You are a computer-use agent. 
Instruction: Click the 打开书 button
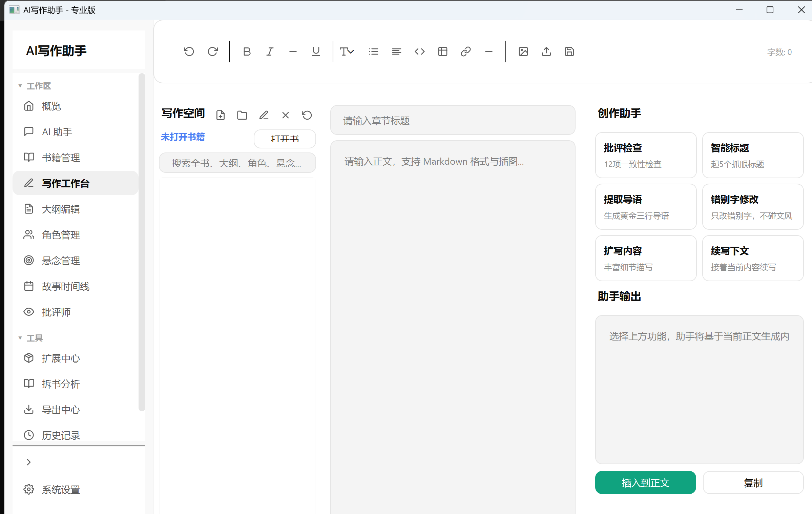pyautogui.click(x=285, y=139)
